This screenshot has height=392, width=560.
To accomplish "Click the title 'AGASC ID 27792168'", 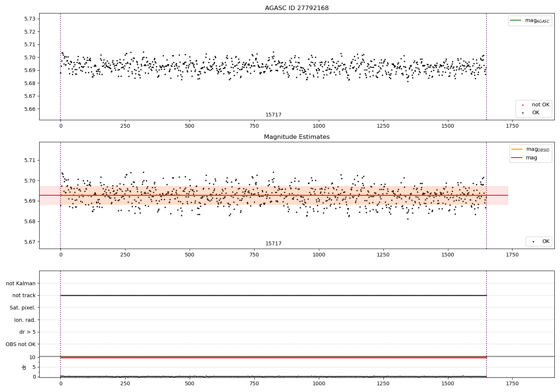I will [x=297, y=8].
